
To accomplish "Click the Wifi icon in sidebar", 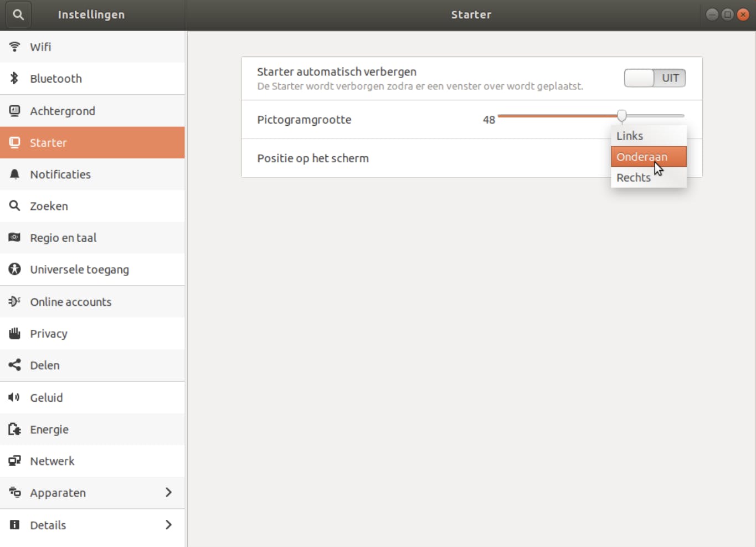I will click(x=14, y=47).
